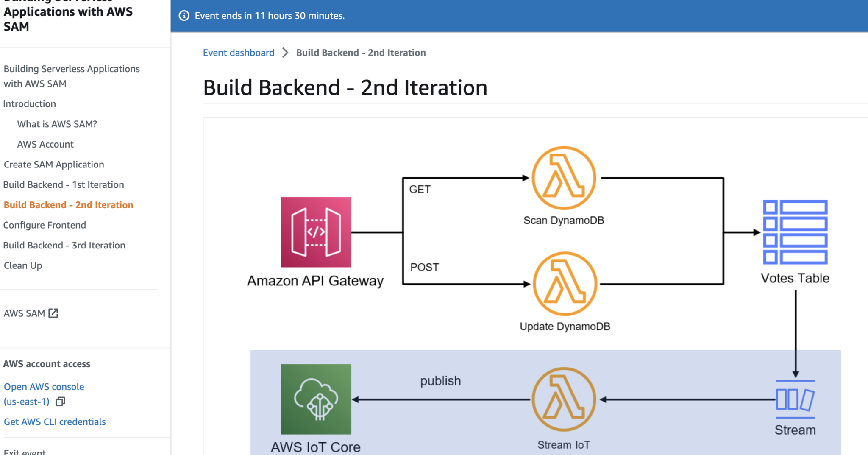Open the Introduction section in the sidebar
Viewport: 868px width, 455px height.
point(29,103)
